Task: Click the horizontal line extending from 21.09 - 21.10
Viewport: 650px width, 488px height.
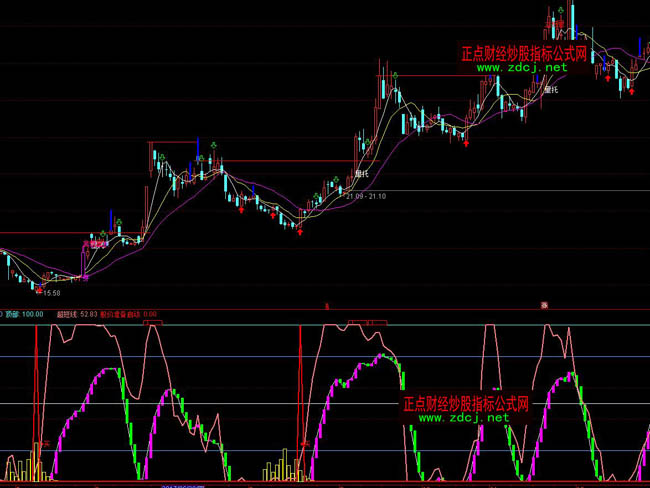Action: click(x=500, y=190)
